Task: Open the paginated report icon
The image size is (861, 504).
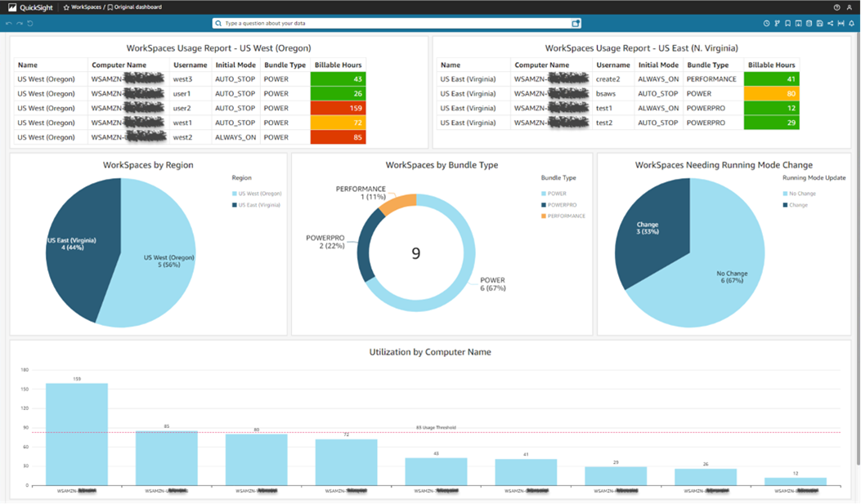Action: [809, 23]
